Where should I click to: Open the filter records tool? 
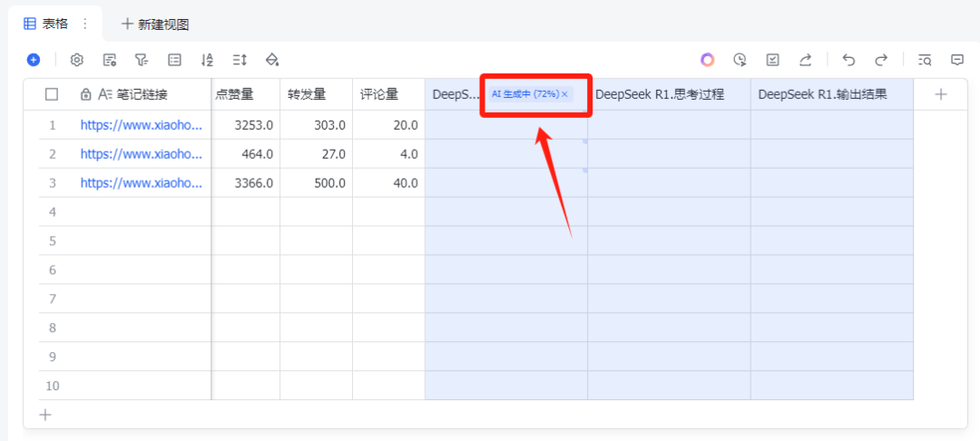142,60
